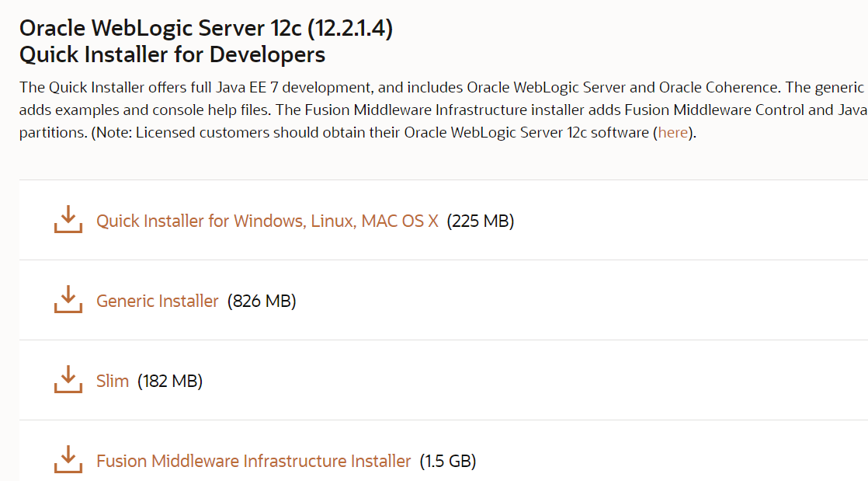Click the download icon beside Generic Installer
The width and height of the screenshot is (868, 481).
click(x=68, y=301)
